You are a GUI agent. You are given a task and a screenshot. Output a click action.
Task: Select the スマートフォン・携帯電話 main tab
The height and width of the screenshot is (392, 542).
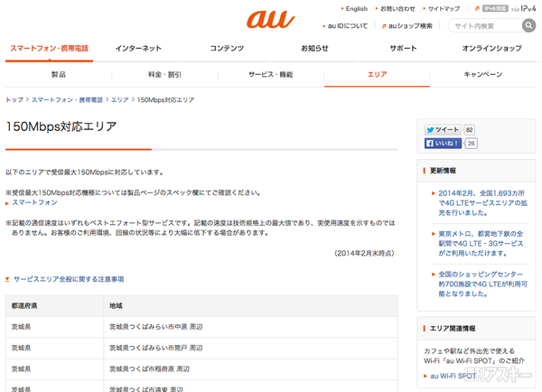[x=49, y=49]
